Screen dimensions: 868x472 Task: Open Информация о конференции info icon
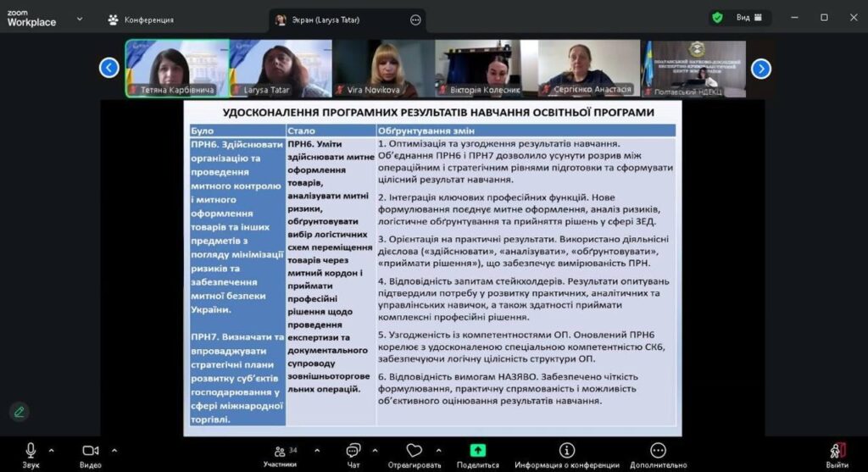[566, 451]
